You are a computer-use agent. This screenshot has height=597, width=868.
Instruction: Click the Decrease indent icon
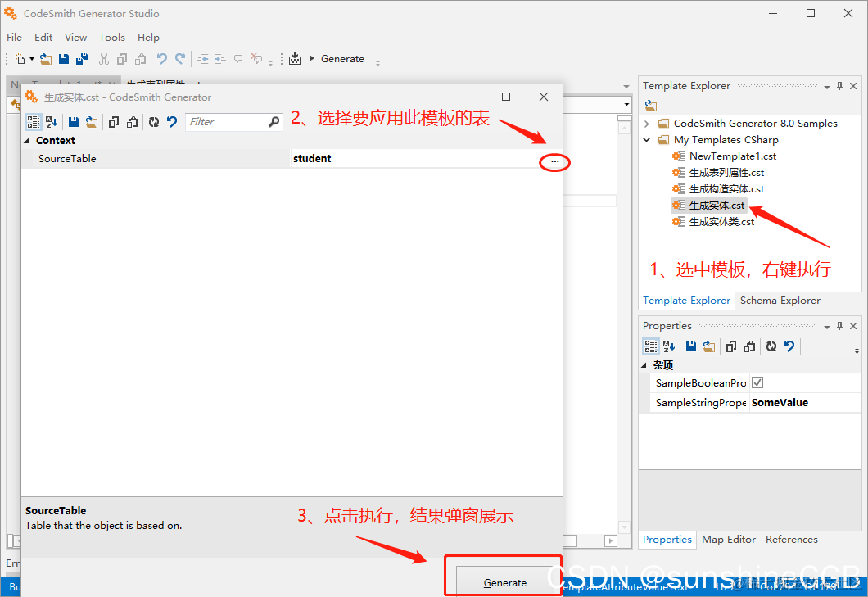(x=202, y=59)
